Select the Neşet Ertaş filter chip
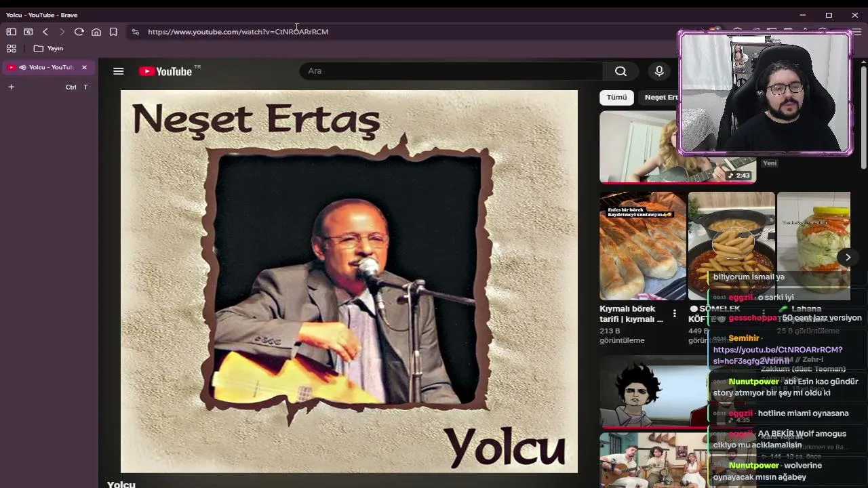 pyautogui.click(x=660, y=98)
